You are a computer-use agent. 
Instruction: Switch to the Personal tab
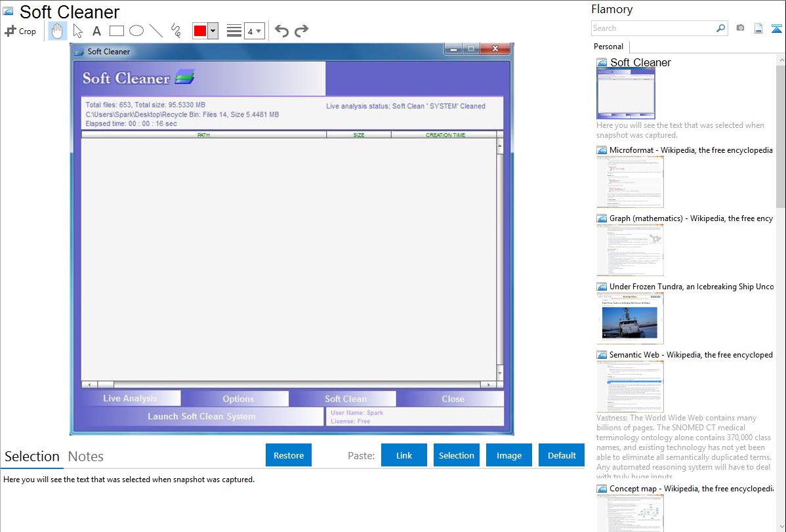pos(609,47)
